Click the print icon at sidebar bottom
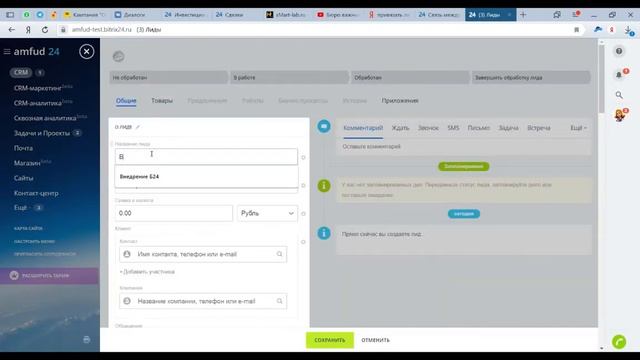The height and width of the screenshot is (360, 640). 87,340
